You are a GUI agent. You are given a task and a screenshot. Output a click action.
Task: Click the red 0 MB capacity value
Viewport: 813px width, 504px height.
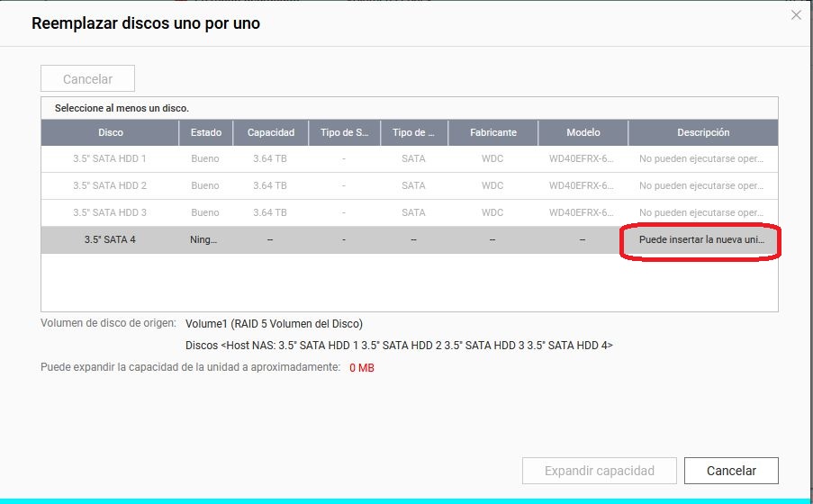[361, 368]
